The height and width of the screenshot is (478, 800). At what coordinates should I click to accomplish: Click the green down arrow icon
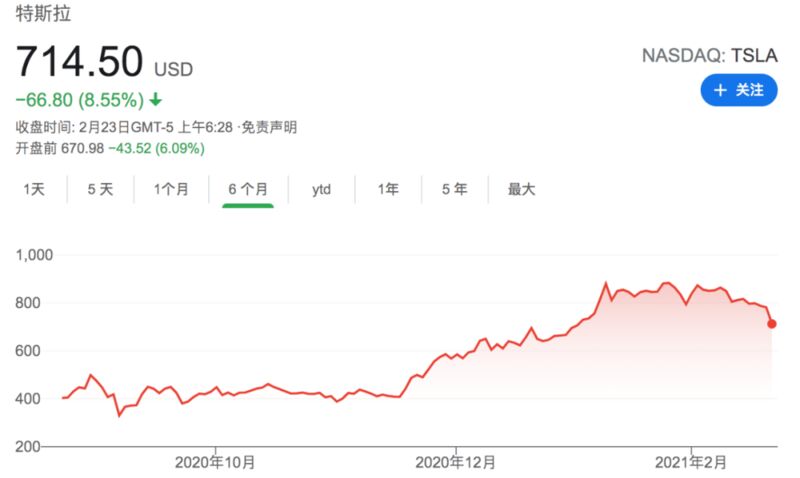coord(156,100)
